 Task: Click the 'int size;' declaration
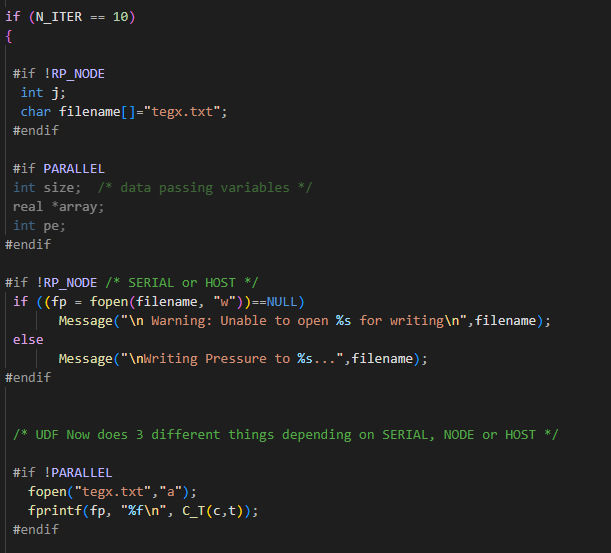47,187
